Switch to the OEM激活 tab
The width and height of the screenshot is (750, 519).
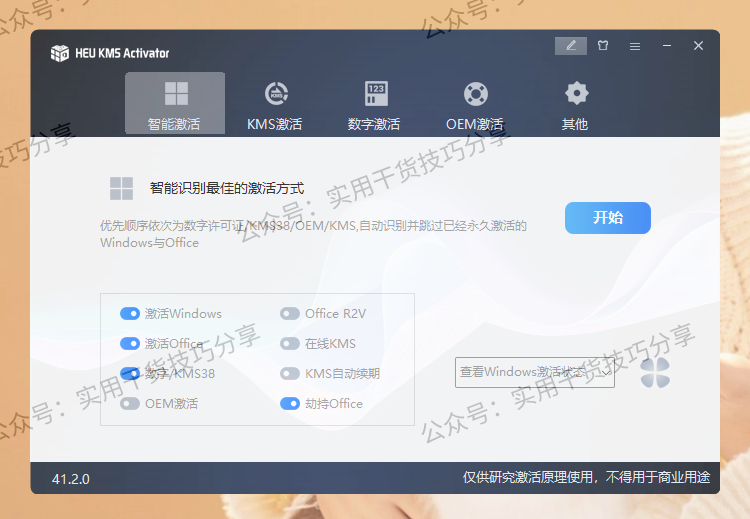[475, 106]
